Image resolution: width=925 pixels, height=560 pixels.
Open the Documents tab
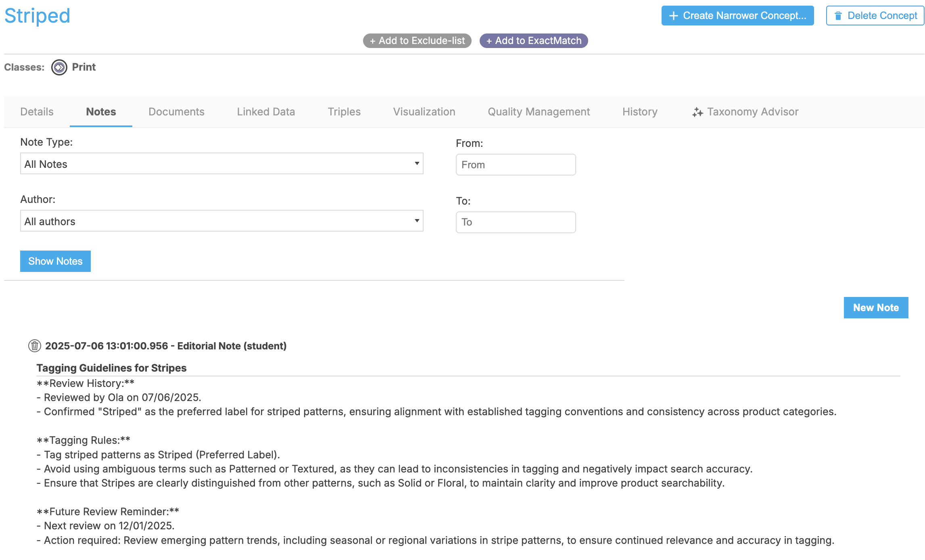click(176, 112)
